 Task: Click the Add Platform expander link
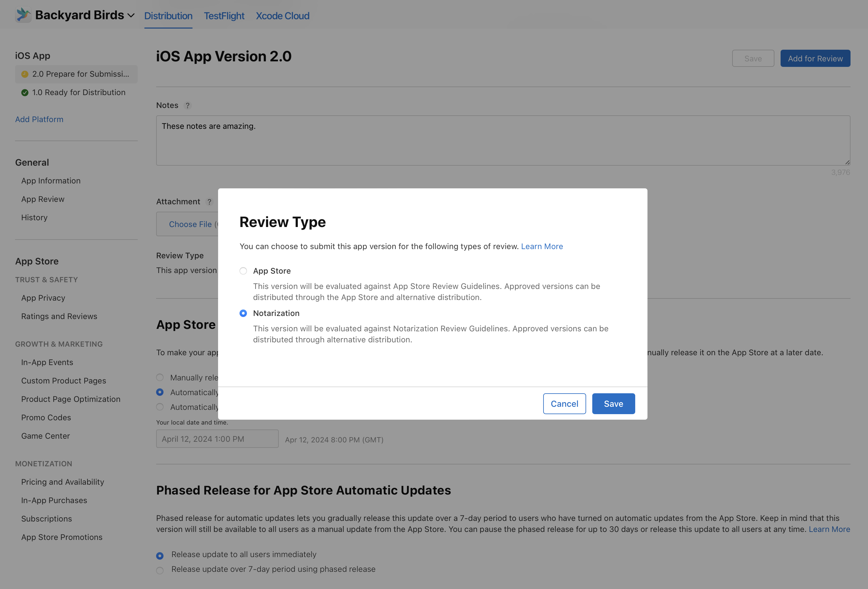pyautogui.click(x=39, y=119)
